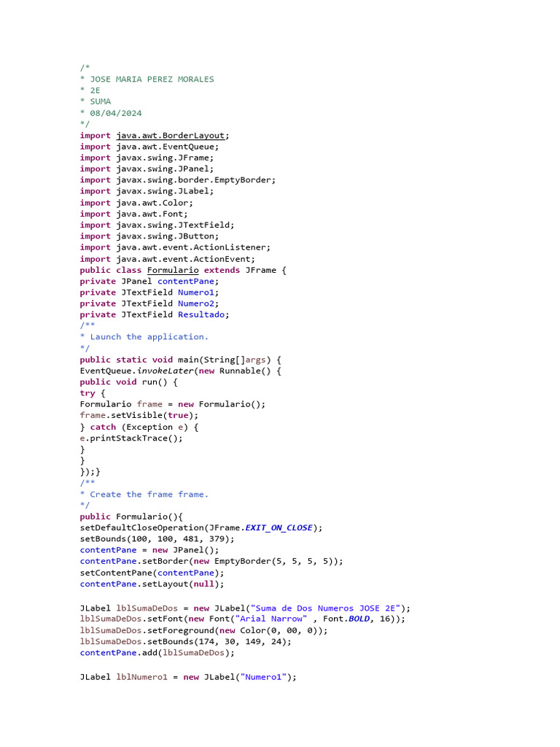
Task: Select the line 'import java.awt.EventQueue;'
Action: click(x=149, y=147)
